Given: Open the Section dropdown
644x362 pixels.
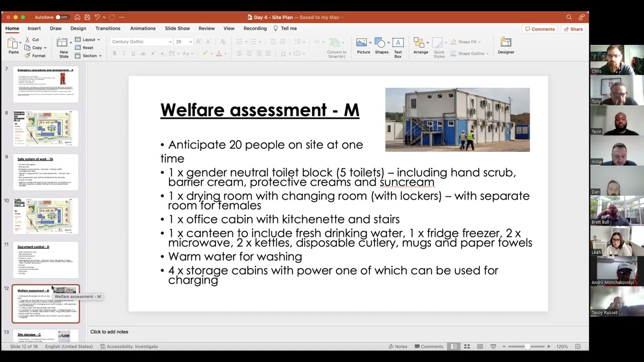Looking at the screenshot, I should (x=88, y=56).
